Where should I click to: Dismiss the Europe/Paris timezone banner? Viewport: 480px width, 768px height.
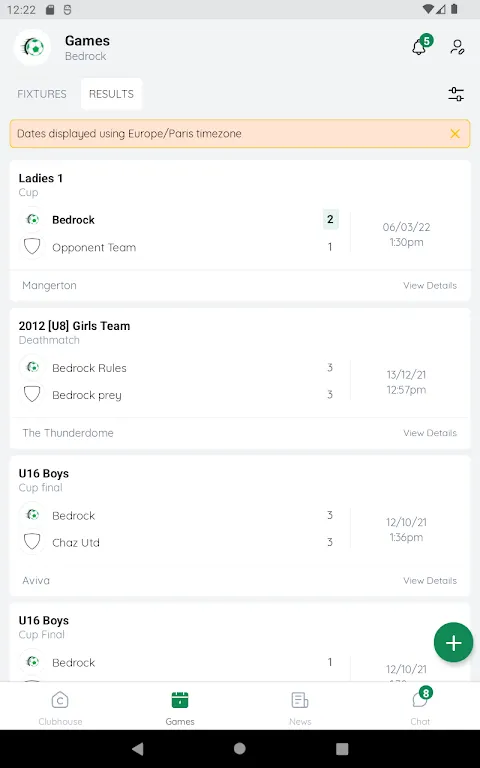coord(455,134)
